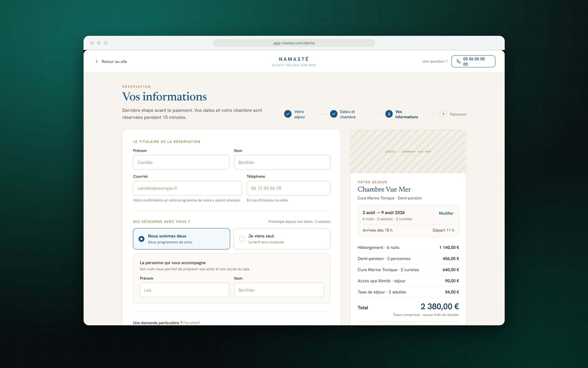The width and height of the screenshot is (588, 368).
Task: Click the step 3 circle Vos informations
Action: tap(389, 114)
